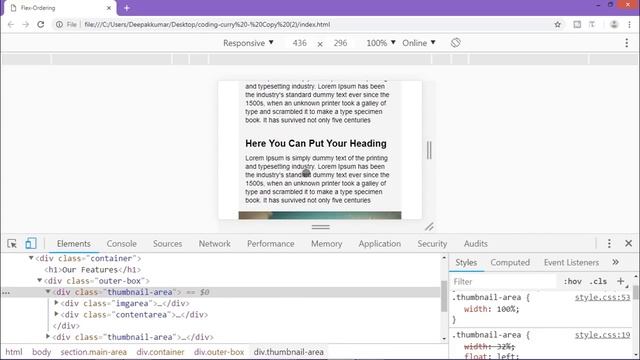
Task: Grab the right viewport resize handle
Action: coord(429,150)
